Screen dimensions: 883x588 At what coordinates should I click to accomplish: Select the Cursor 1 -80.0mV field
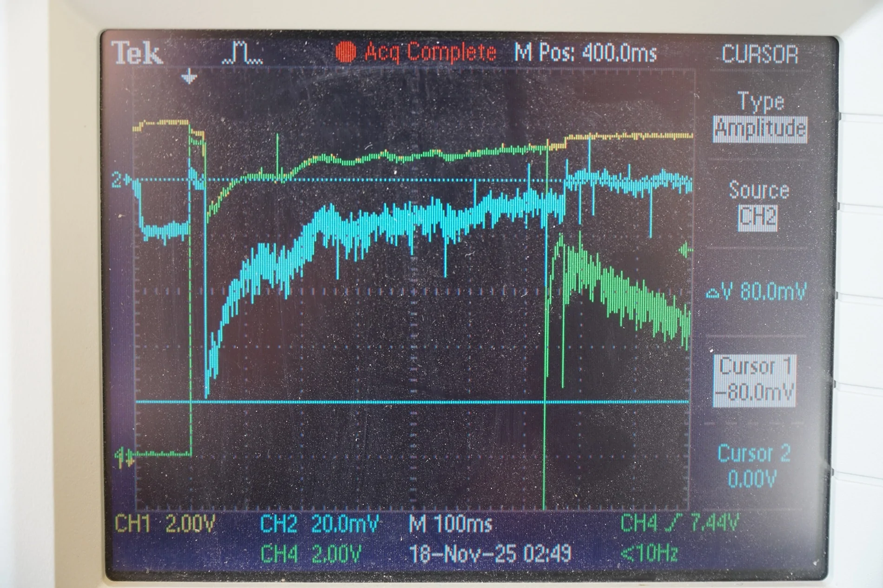click(755, 380)
